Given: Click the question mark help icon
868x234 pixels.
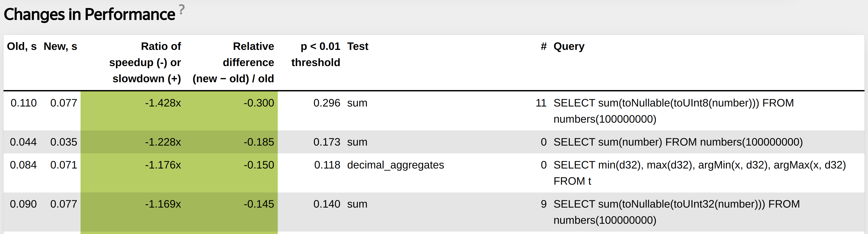Looking at the screenshot, I should [182, 9].
